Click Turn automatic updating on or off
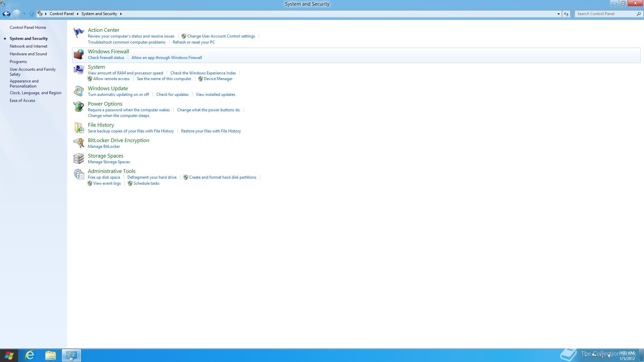Screen dimensions: 644x362 [118, 95]
